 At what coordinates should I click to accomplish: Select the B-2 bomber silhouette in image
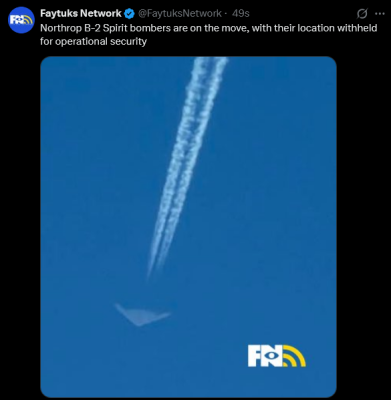142,314
